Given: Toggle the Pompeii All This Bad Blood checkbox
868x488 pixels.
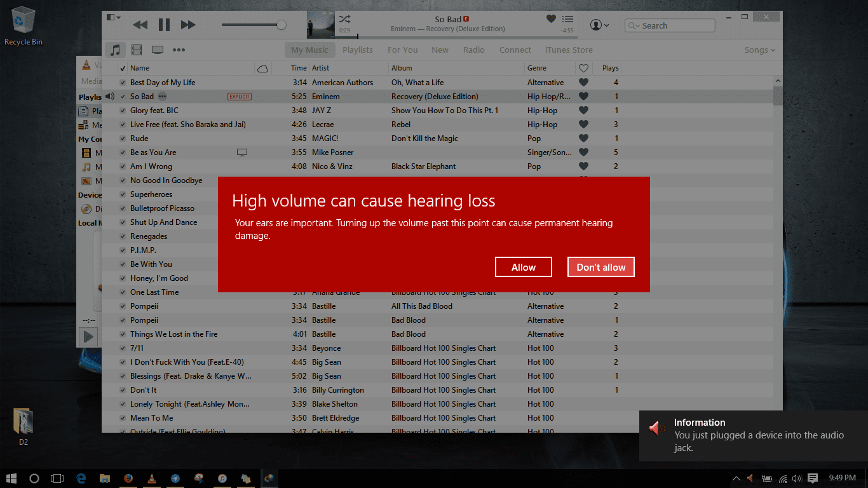Looking at the screenshot, I should [x=123, y=306].
